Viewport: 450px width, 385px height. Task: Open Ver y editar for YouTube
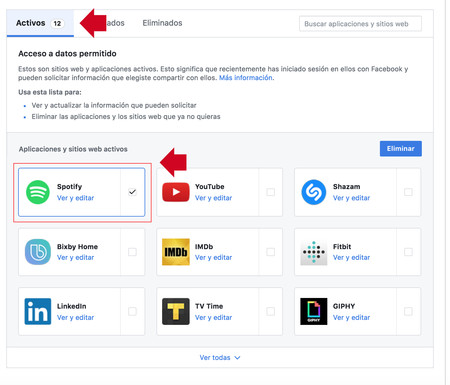pos(213,198)
